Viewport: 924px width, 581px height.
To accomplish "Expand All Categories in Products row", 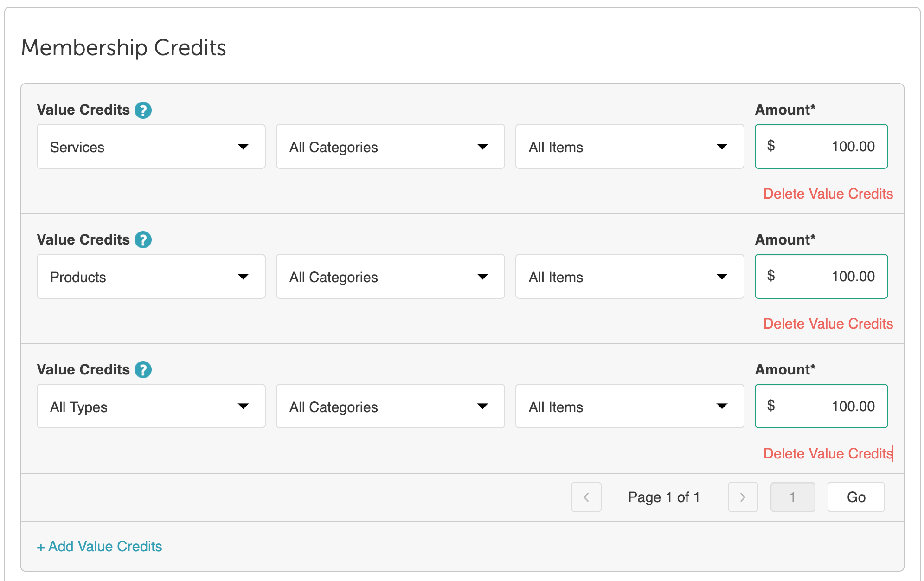I will tap(390, 277).
